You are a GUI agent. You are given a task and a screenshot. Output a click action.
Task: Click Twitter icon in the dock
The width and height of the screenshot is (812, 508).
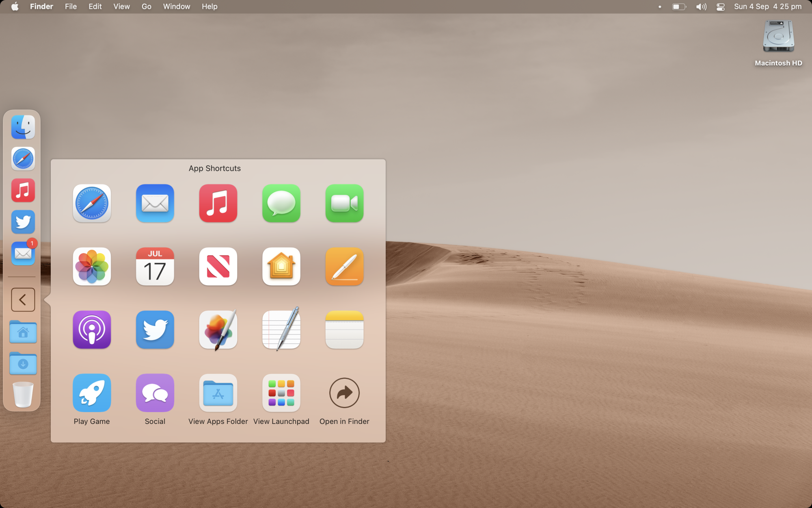[23, 222]
